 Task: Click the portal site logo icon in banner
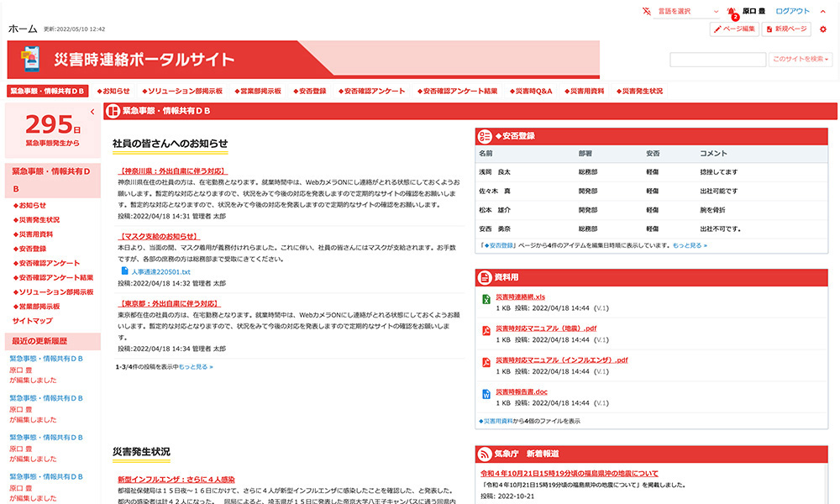[30, 59]
